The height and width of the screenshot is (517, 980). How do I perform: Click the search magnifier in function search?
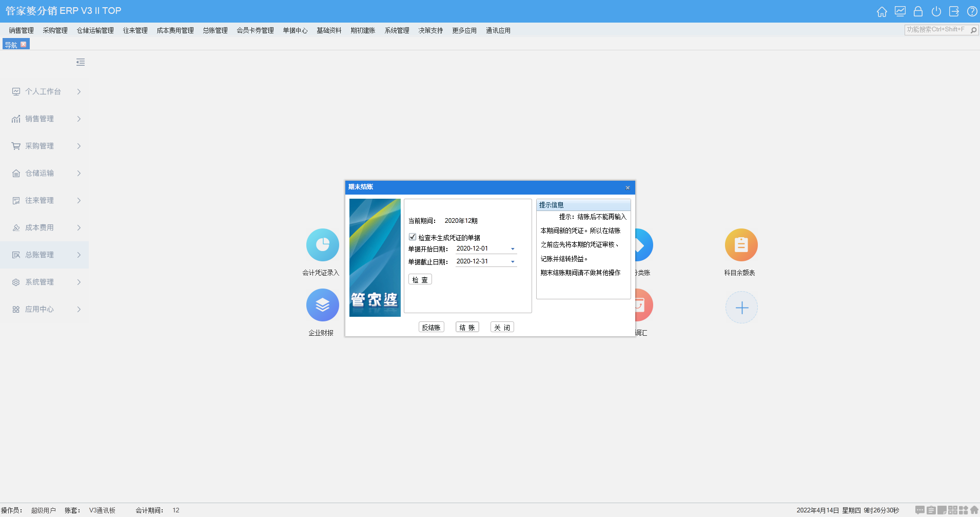tap(973, 30)
